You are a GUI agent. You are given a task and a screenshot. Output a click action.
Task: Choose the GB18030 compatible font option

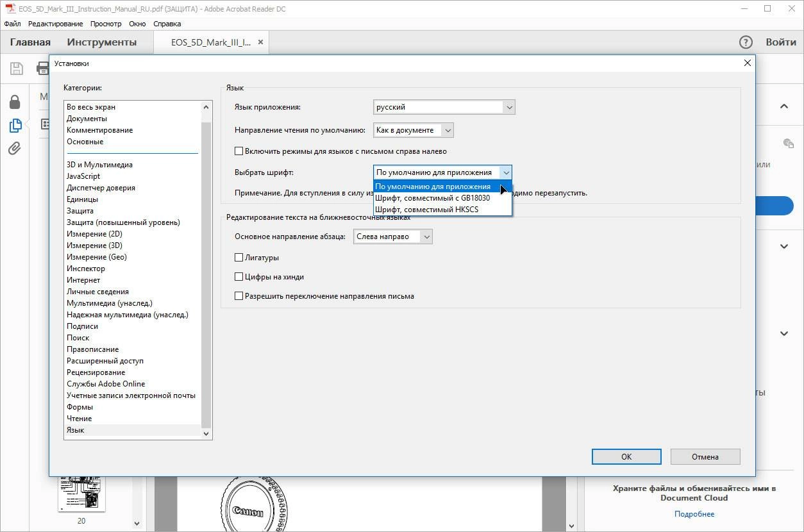coord(442,198)
